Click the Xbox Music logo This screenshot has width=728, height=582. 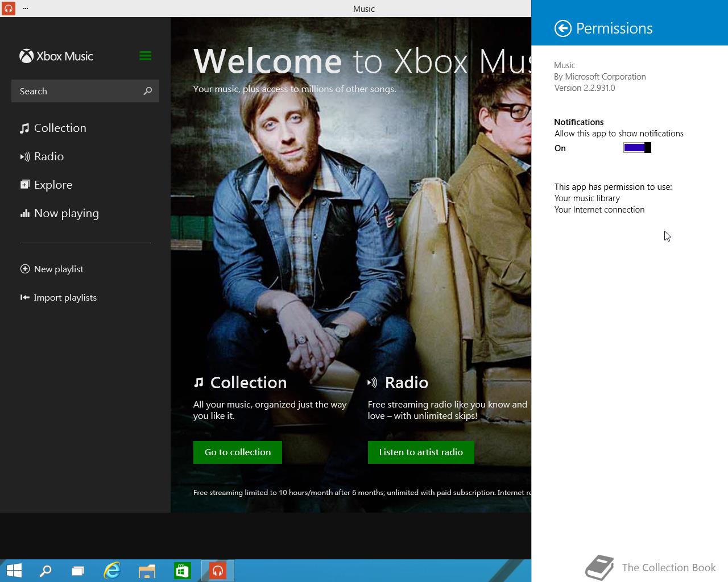click(x=56, y=56)
